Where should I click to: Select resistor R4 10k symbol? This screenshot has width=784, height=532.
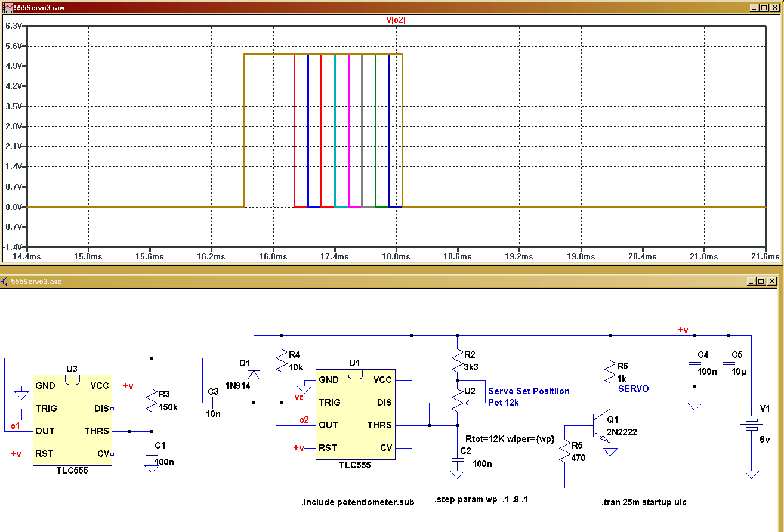coord(282,361)
